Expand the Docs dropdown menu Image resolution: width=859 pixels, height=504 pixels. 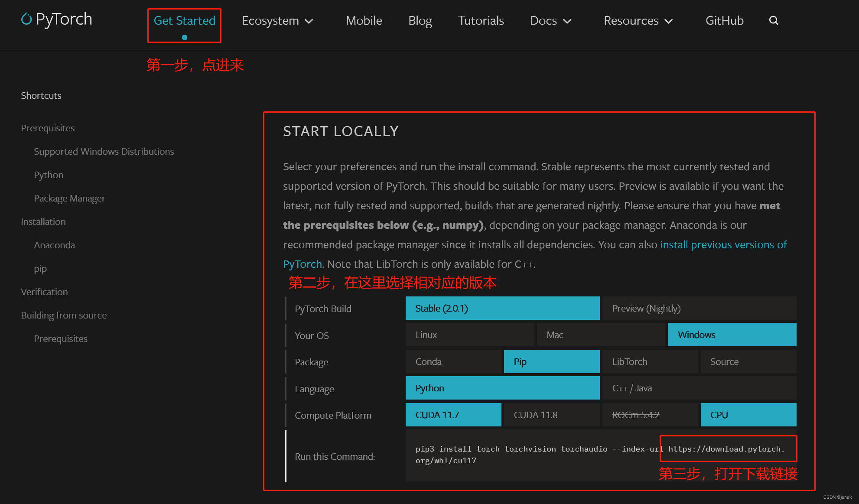(x=550, y=21)
